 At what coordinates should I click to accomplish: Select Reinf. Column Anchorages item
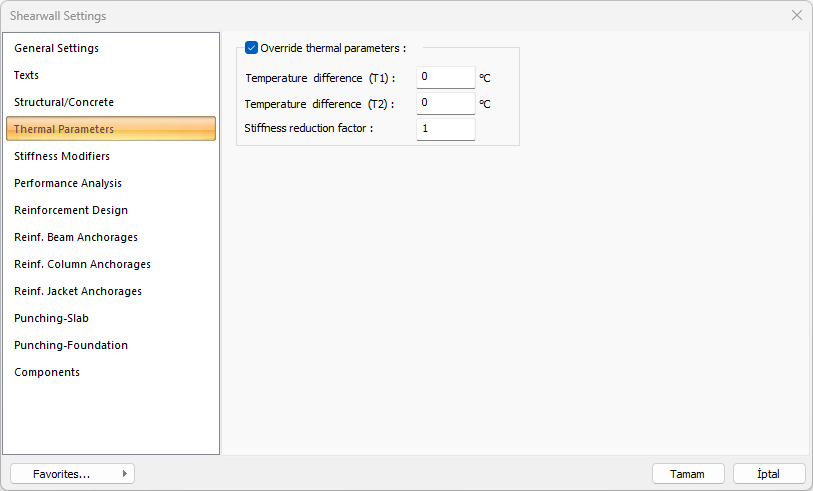tap(82, 264)
